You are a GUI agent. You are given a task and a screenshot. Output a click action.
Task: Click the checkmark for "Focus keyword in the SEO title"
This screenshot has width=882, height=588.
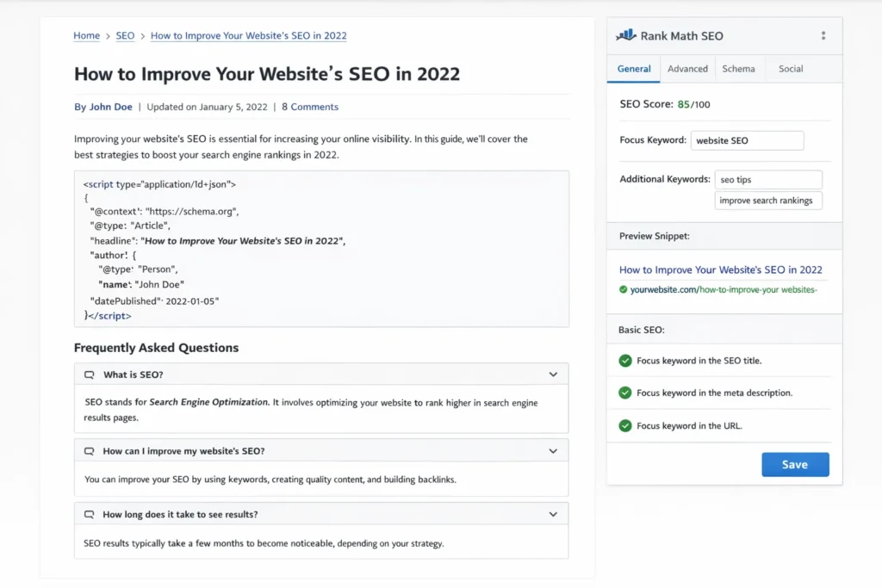[625, 360]
